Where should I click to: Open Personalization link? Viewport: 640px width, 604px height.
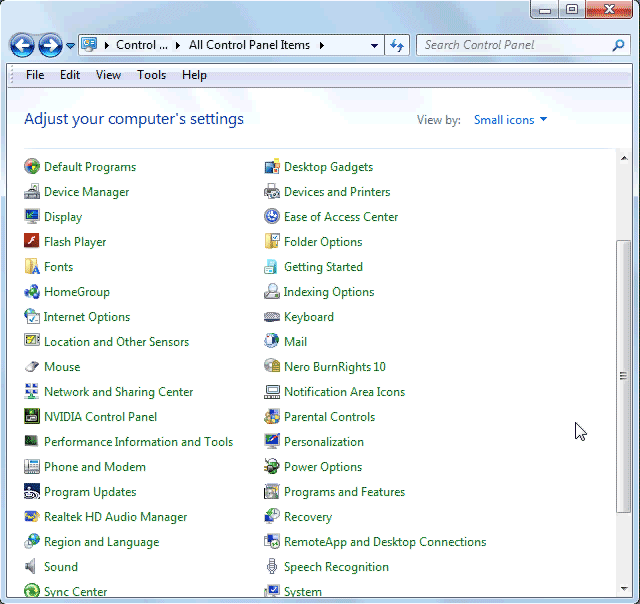pyautogui.click(x=324, y=442)
